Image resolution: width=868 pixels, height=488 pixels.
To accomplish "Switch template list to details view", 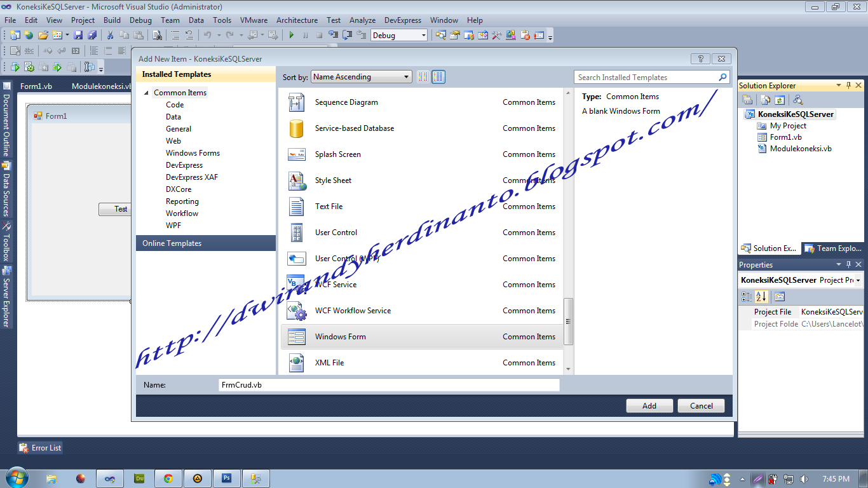I will point(438,76).
